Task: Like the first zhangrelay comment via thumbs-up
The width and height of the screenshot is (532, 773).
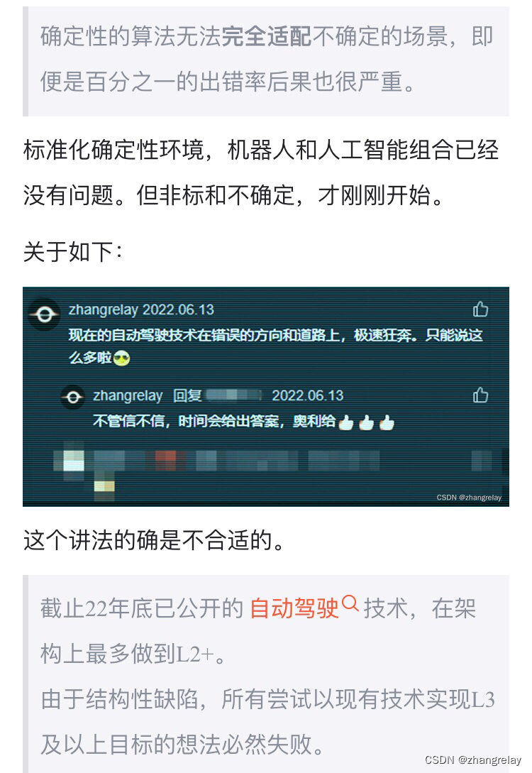Action: click(x=480, y=309)
